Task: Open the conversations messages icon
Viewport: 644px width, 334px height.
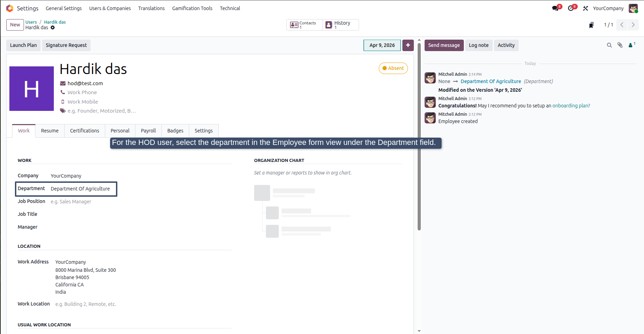Action: point(555,8)
